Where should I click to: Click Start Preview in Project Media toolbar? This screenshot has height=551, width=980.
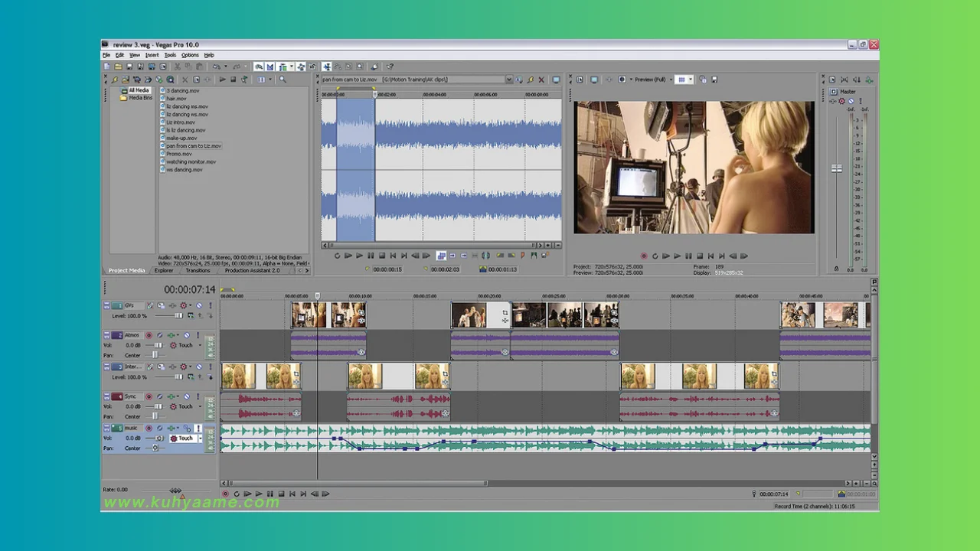222,80
